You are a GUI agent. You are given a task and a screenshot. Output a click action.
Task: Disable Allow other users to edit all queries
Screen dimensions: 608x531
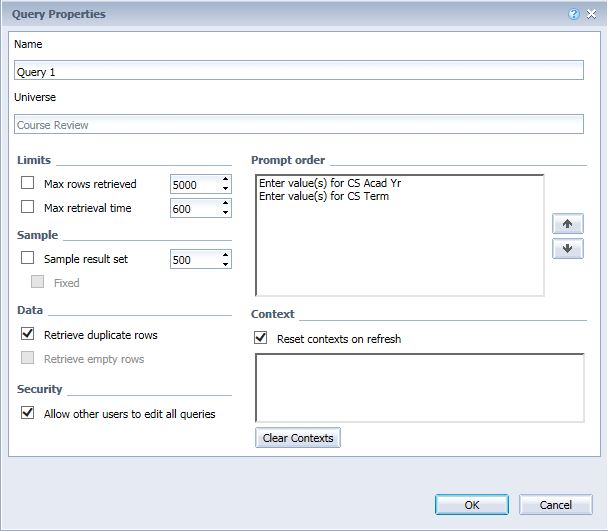[28, 413]
